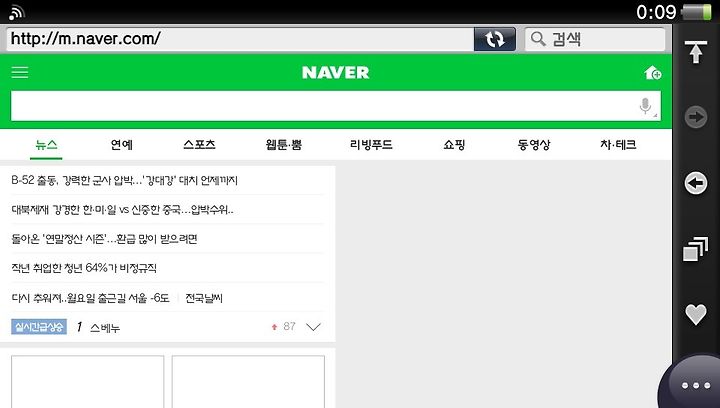This screenshot has height=408, width=720.
Task: Open the browser windows/tabs icon
Action: 696,249
